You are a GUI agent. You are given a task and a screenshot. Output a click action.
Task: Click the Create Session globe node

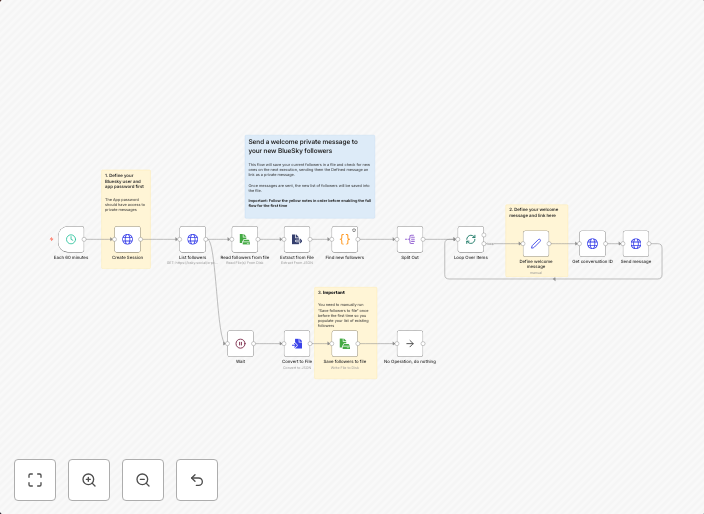tap(127, 239)
